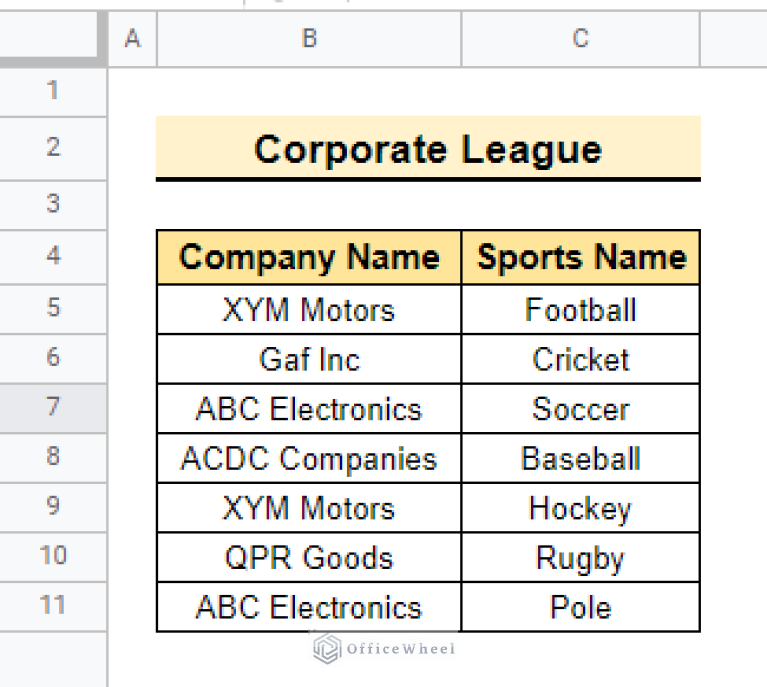Image resolution: width=767 pixels, height=687 pixels.
Task: Select the Baseball cell
Action: [581, 458]
